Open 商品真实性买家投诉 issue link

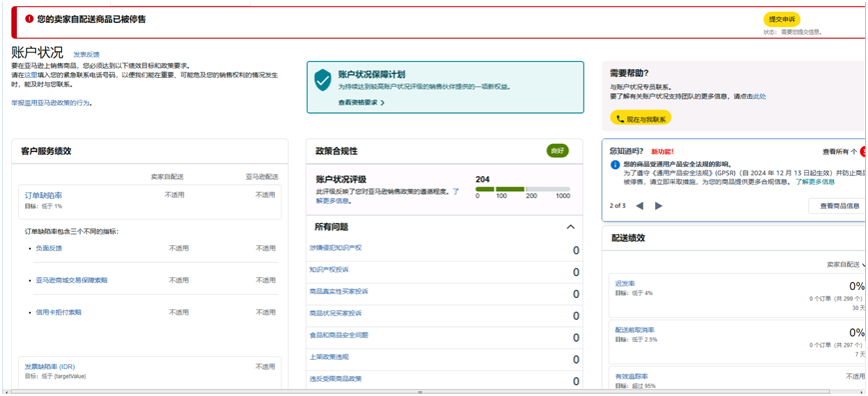(x=339, y=291)
